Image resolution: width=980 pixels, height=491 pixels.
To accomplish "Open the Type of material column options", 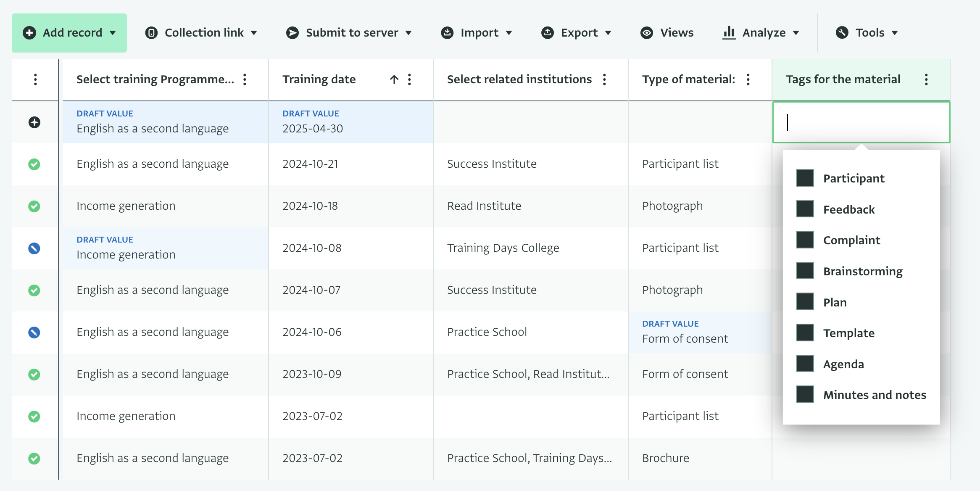I will (748, 79).
